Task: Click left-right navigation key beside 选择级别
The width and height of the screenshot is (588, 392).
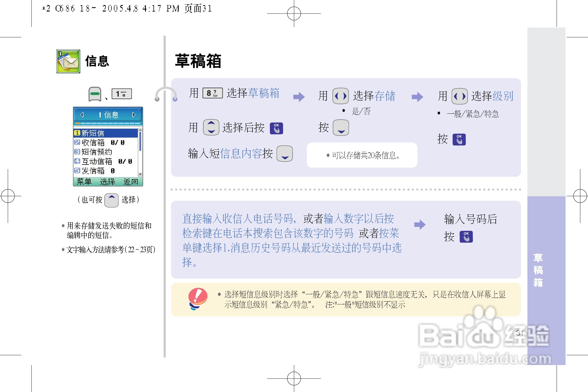Action: click(x=460, y=96)
